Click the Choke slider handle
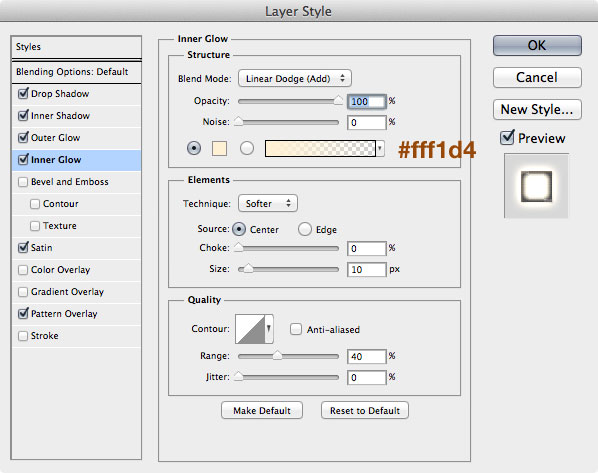The width and height of the screenshot is (598, 473). coord(238,247)
